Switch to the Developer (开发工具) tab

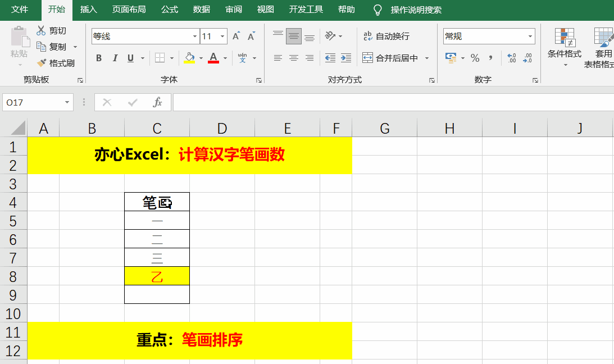[x=306, y=10]
